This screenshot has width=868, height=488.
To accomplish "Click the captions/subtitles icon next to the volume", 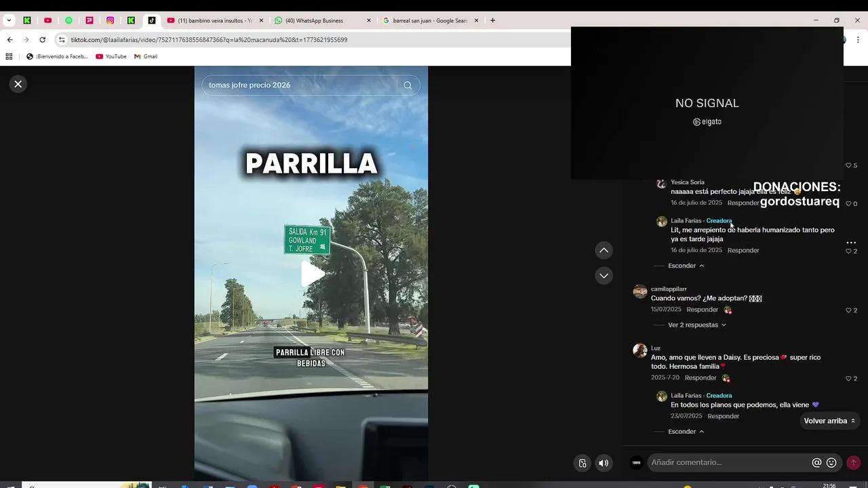I will pos(583,463).
